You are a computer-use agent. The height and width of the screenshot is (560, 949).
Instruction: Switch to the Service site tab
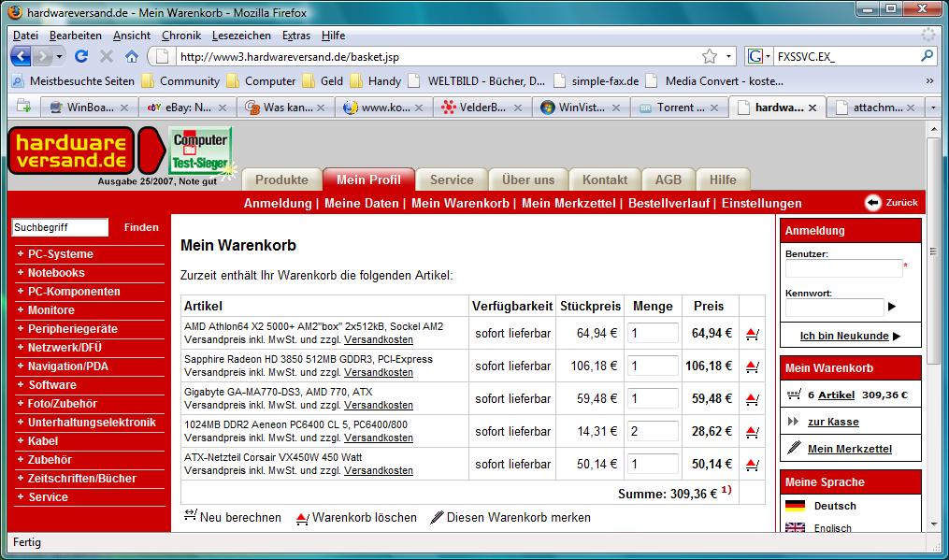point(452,179)
